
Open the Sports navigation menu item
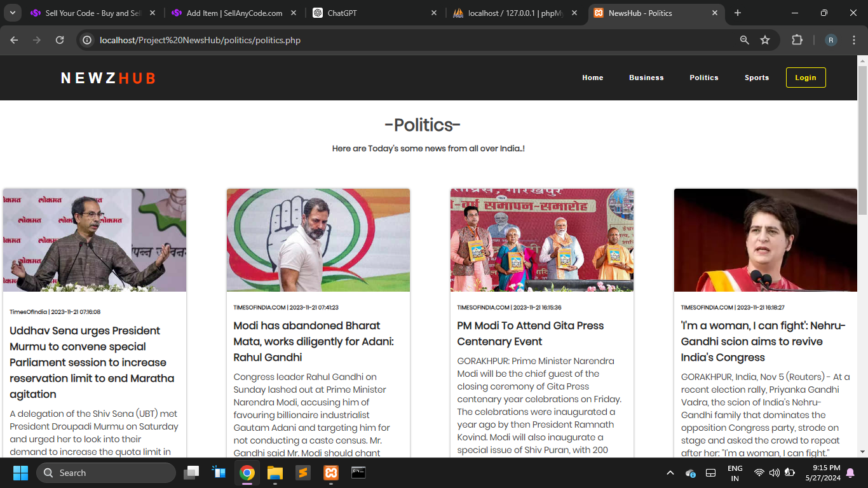click(757, 78)
